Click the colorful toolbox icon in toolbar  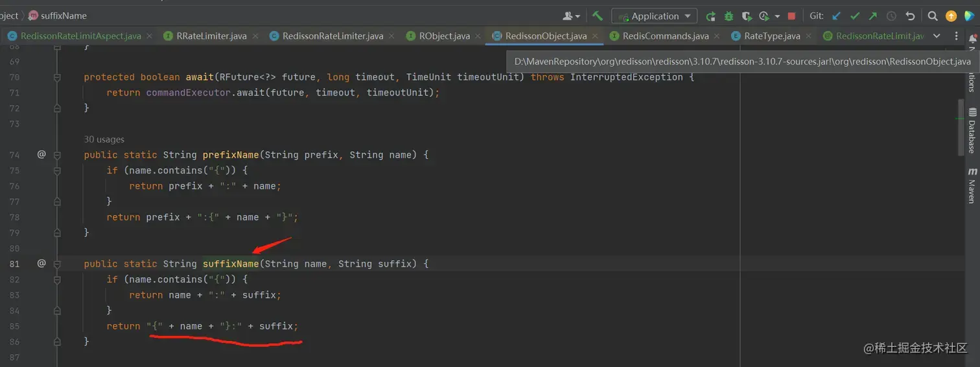[969, 16]
